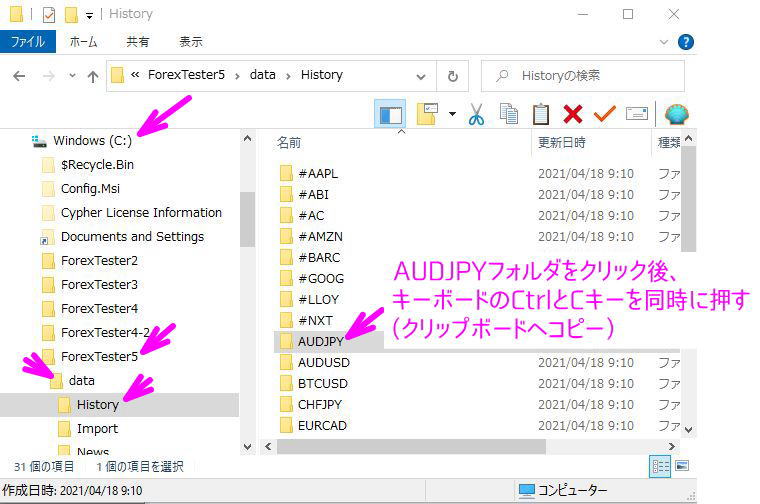Open the recent locations dropdown chevron
The width and height of the screenshot is (760, 504).
[72, 76]
